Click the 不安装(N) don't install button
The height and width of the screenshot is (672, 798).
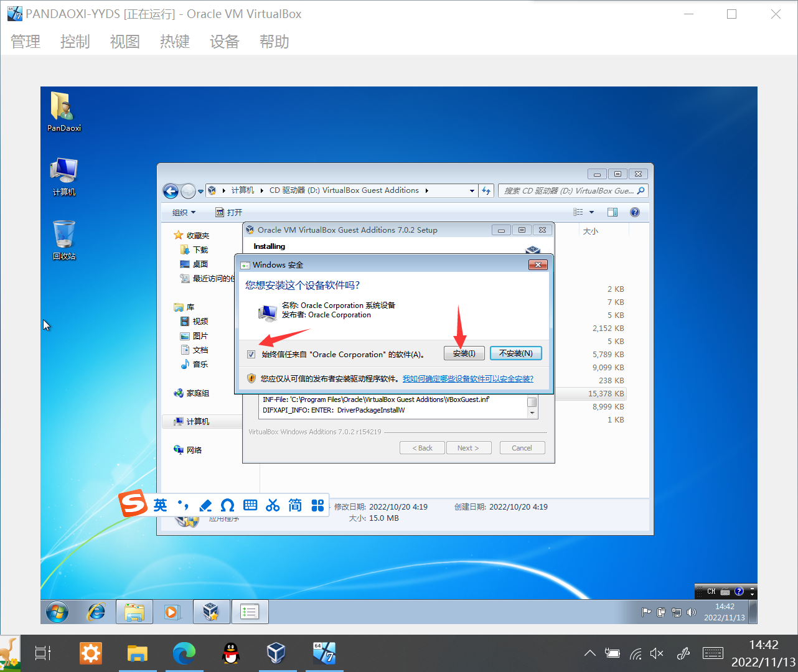pyautogui.click(x=516, y=353)
